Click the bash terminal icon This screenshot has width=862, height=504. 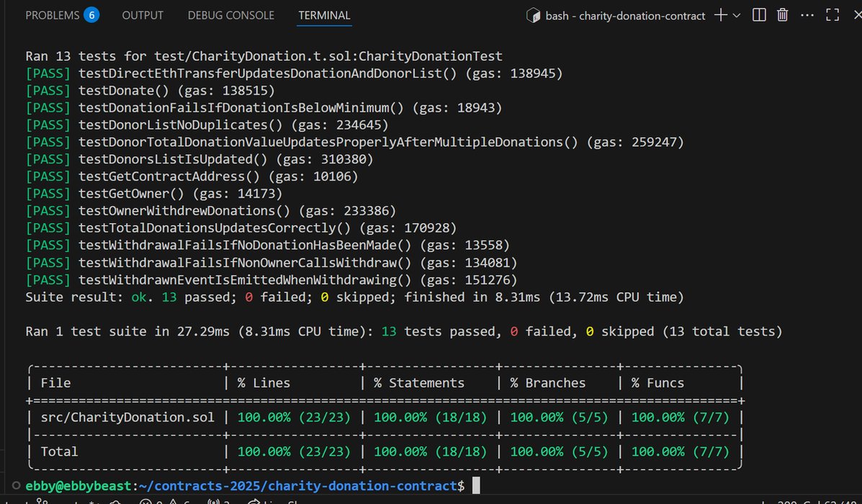coord(533,15)
